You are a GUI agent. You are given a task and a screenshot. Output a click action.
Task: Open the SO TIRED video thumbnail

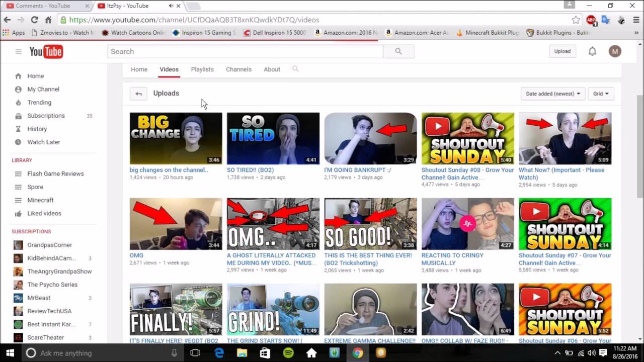(x=273, y=138)
